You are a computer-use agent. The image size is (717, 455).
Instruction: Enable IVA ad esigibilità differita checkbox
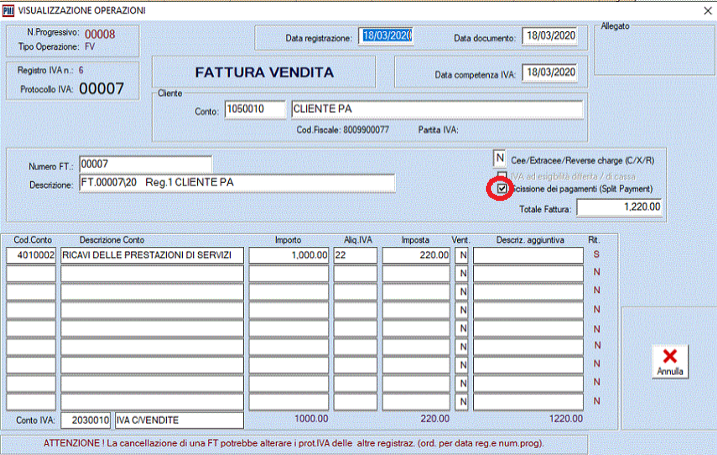pos(502,175)
